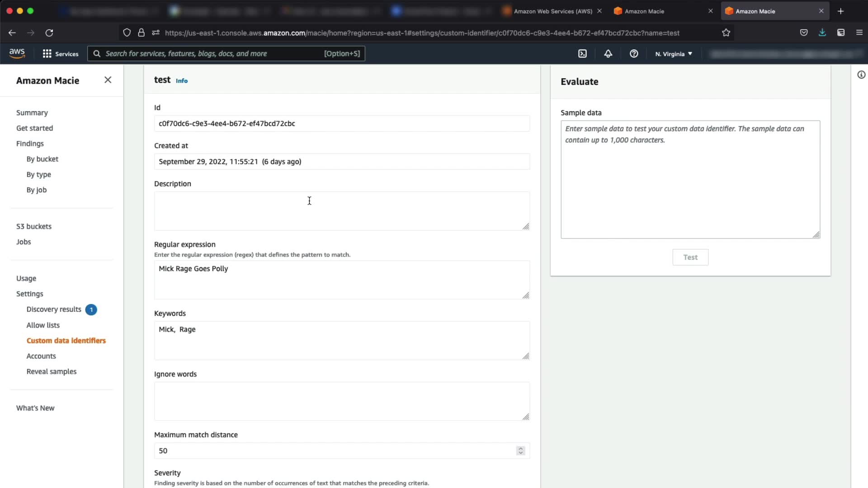Viewport: 868px width, 488px height.
Task: Reload the page using the refresh icon
Action: click(49, 33)
